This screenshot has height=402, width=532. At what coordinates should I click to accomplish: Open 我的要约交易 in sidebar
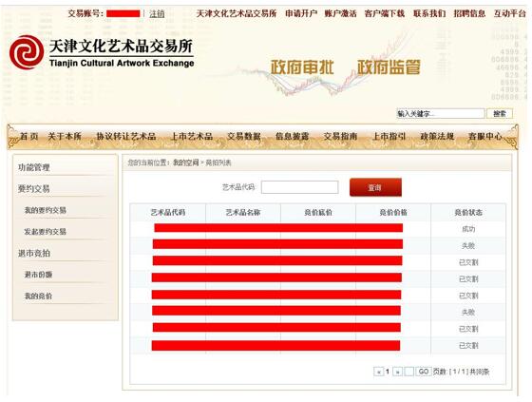[46, 211]
